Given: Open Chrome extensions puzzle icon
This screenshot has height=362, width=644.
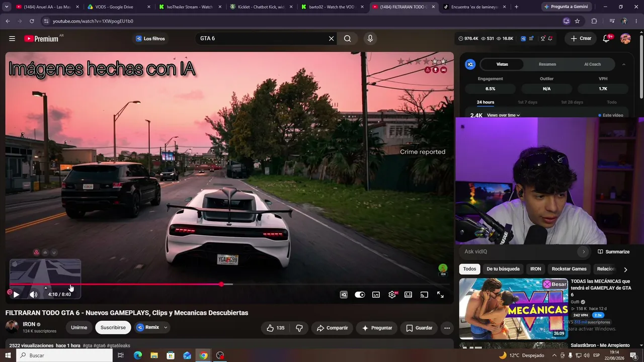Looking at the screenshot, I should pos(594,21).
